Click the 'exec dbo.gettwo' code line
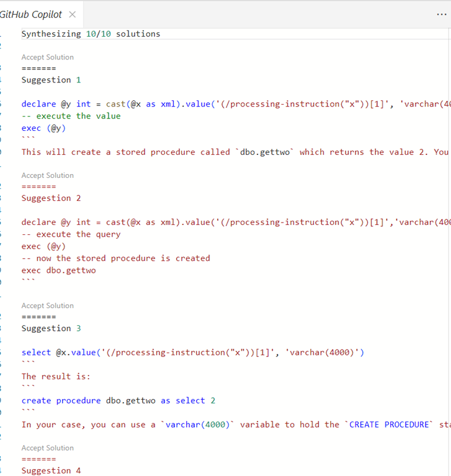Screen dimensions: 451x476 coord(58,270)
